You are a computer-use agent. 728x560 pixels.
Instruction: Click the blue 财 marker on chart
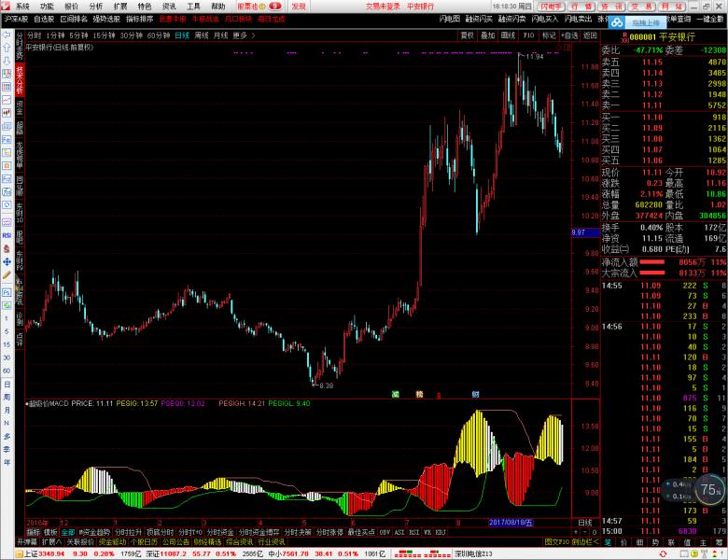coord(475,394)
